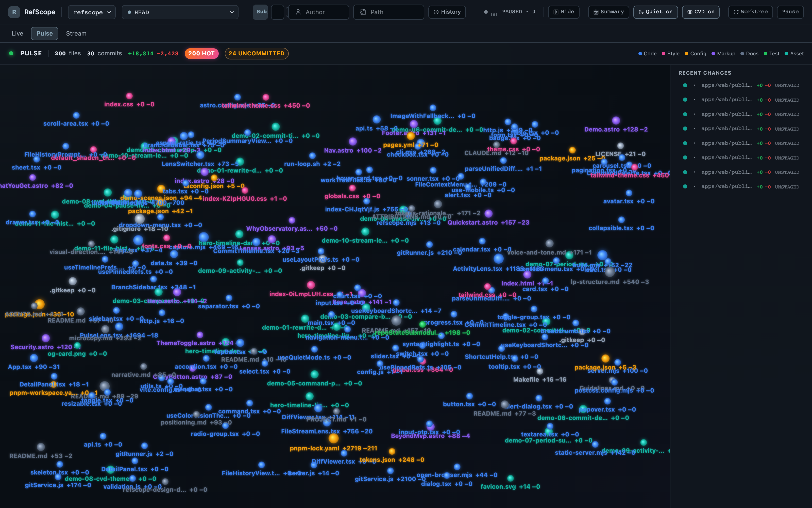Click the 24 UNCOMMITTED badge
Image resolution: width=812 pixels, height=508 pixels.
(257, 53)
